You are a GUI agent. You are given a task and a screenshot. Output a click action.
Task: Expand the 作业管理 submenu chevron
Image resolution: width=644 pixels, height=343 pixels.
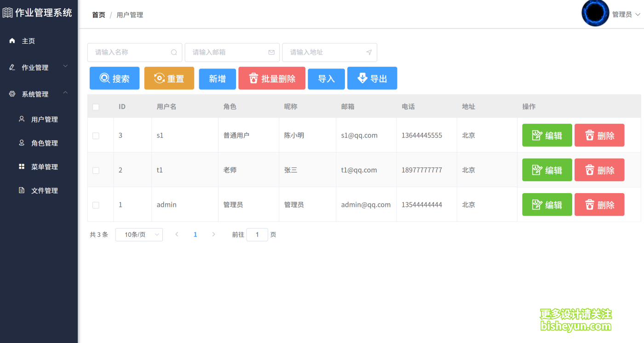pos(65,67)
